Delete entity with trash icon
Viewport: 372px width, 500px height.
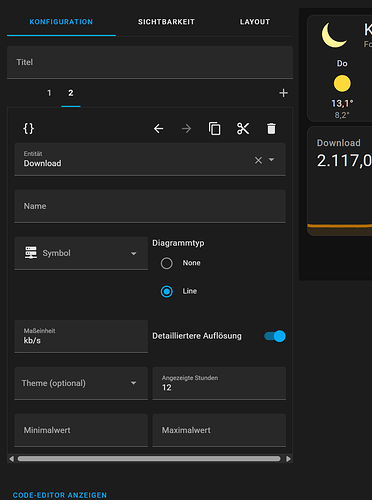[x=271, y=129]
